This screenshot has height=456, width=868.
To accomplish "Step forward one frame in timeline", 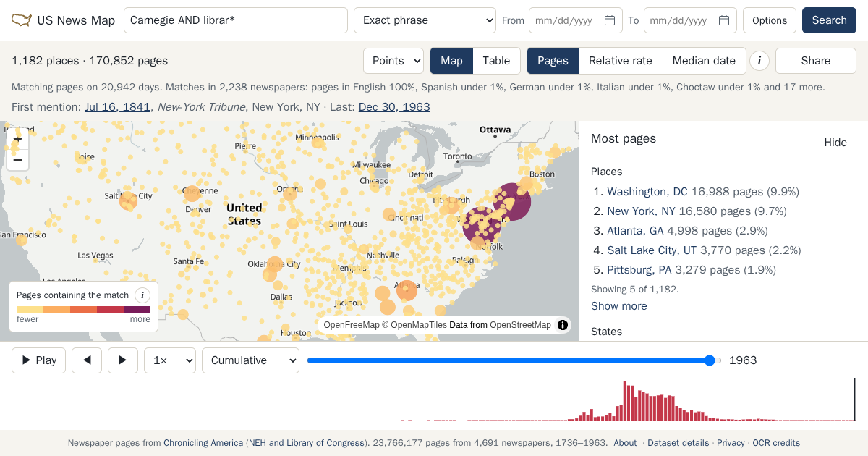I will [x=123, y=360].
